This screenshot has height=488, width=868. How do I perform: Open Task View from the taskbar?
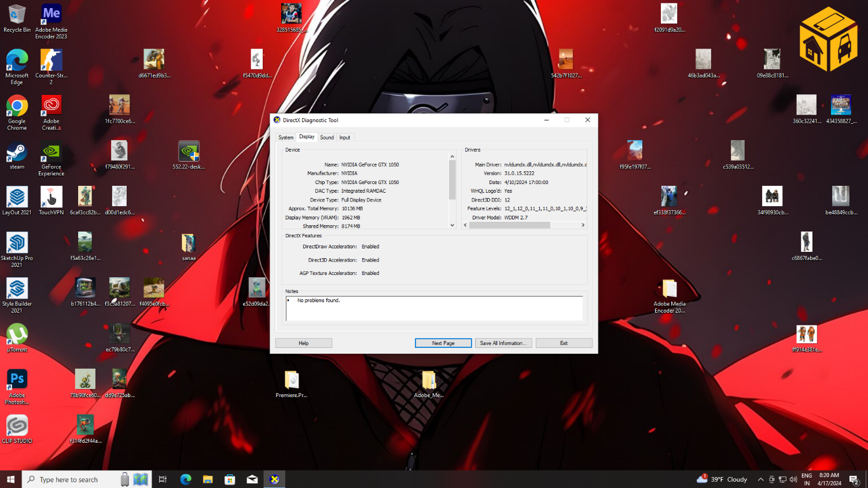click(x=163, y=479)
